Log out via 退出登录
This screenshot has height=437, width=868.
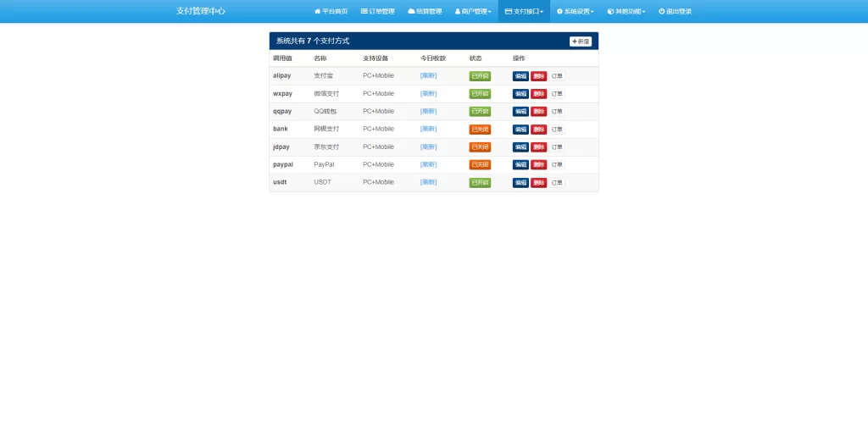675,11
